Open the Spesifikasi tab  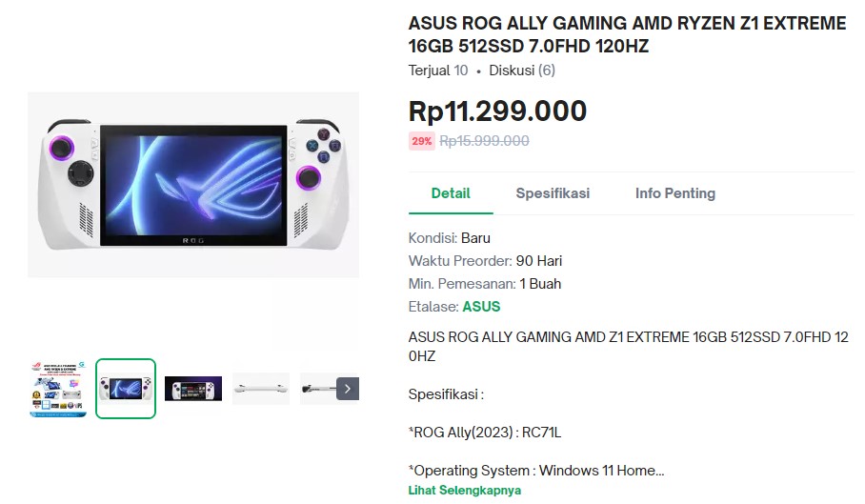pyautogui.click(x=553, y=193)
